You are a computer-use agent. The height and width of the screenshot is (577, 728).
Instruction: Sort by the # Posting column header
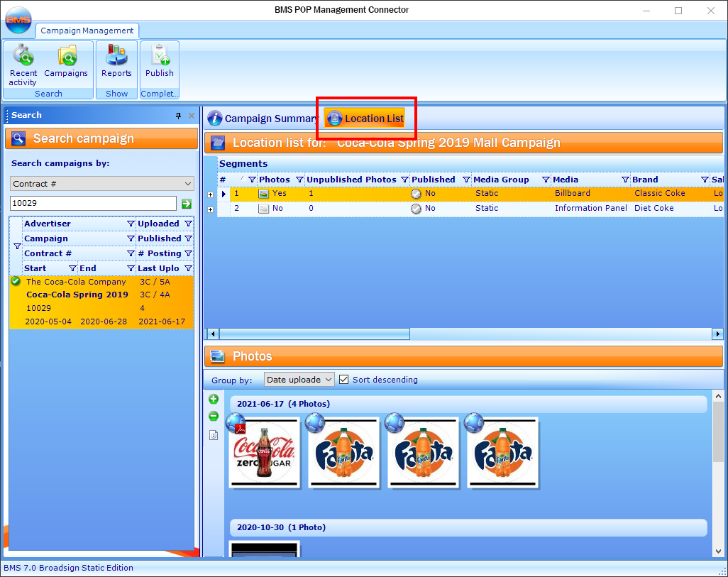pos(160,253)
